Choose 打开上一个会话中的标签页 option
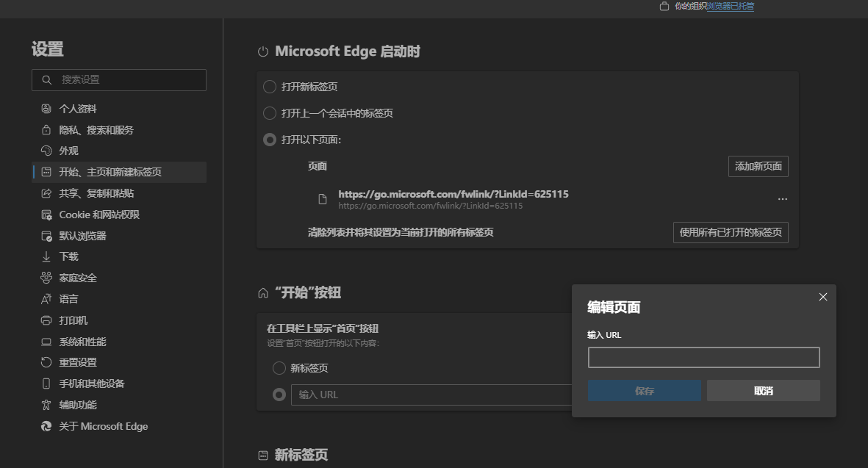The image size is (868, 468). point(270,112)
